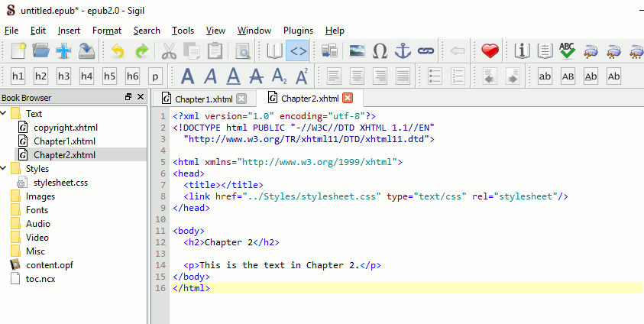Toggle italic text formatting
Image resolution: width=644 pixels, height=324 pixels.
(211, 76)
